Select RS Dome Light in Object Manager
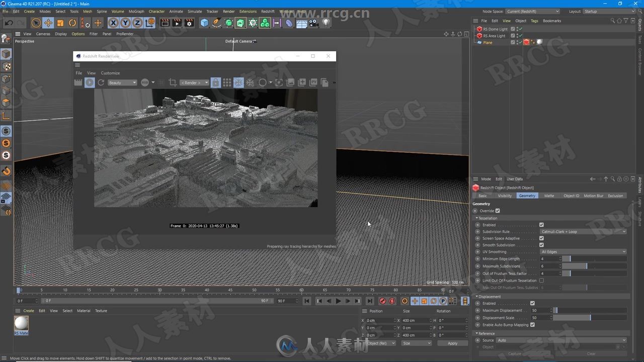This screenshot has height=362, width=644. 496,29
